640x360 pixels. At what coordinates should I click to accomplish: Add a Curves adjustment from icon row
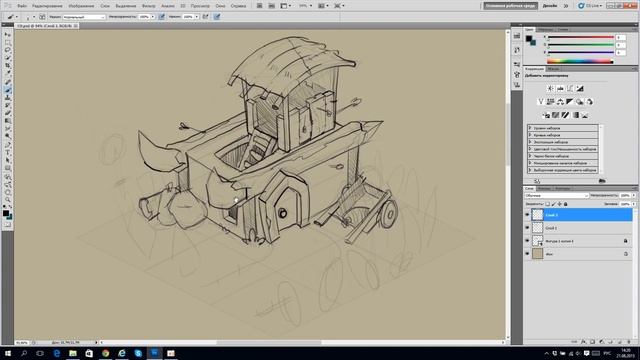570,89
